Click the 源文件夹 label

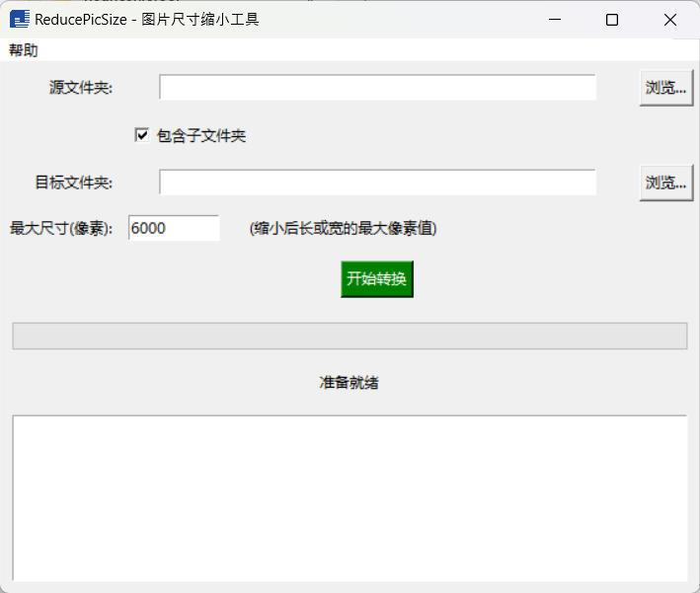(x=80, y=88)
